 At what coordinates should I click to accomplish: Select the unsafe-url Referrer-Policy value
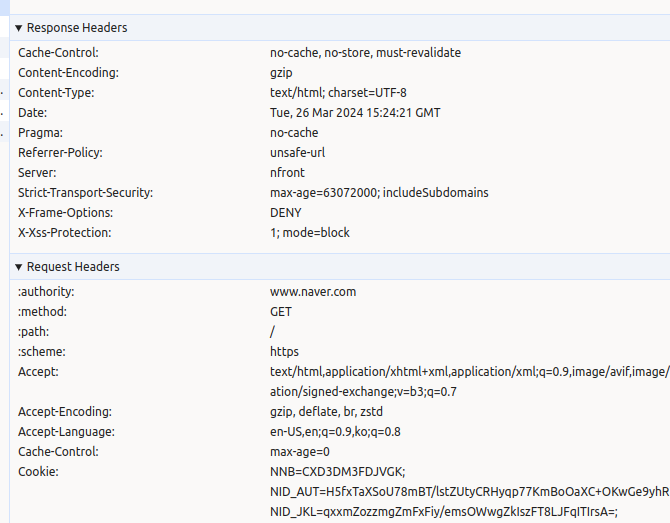click(x=298, y=153)
